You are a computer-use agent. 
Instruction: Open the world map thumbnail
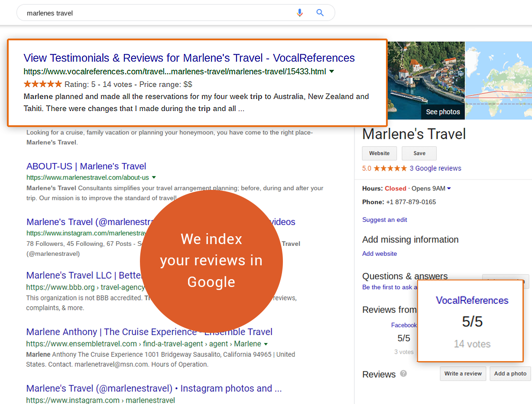pyautogui.click(x=499, y=80)
